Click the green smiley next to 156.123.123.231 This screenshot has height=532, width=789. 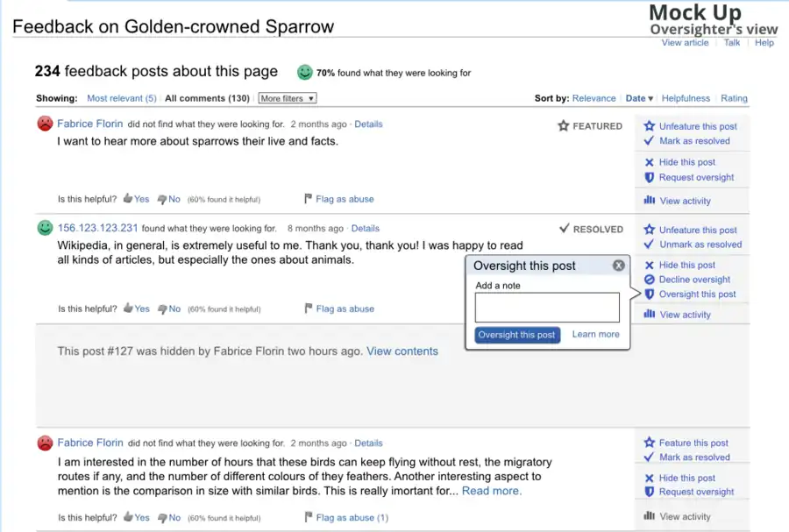[45, 228]
